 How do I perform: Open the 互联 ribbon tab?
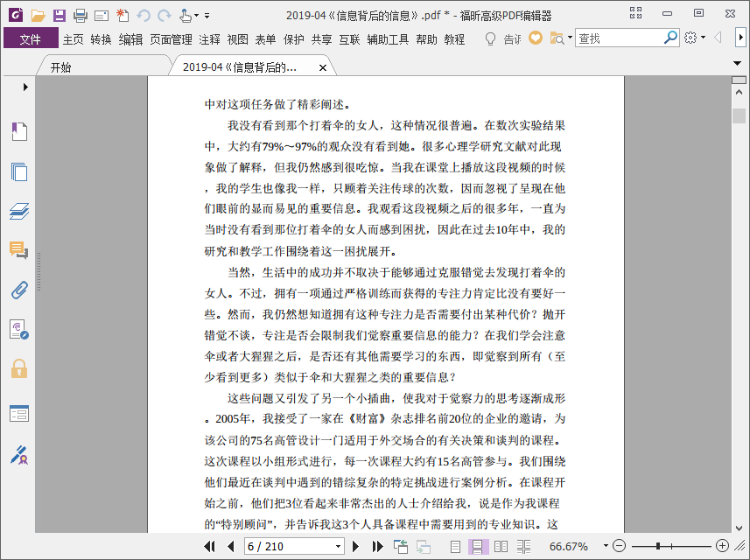[349, 39]
